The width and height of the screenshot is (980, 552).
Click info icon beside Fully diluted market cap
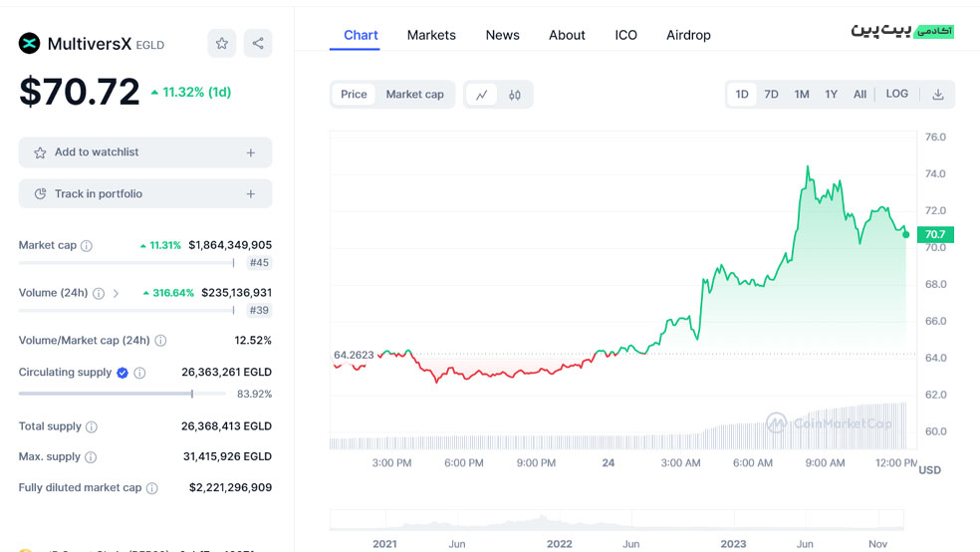[x=152, y=488]
